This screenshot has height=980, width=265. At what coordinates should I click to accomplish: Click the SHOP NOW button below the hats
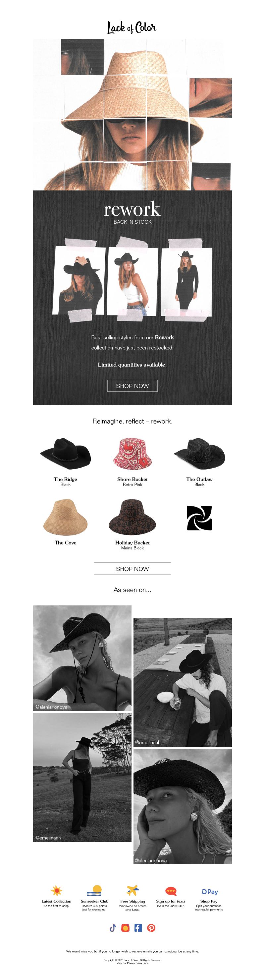[132, 568]
